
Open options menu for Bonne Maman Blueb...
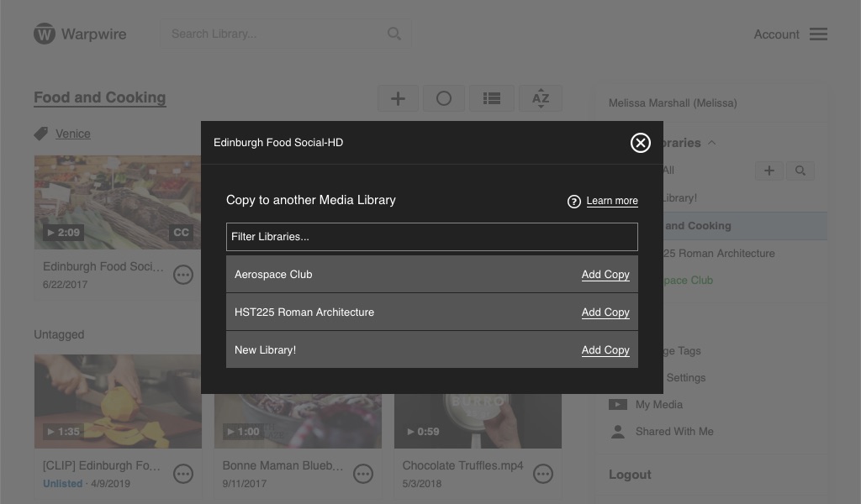coord(363,474)
